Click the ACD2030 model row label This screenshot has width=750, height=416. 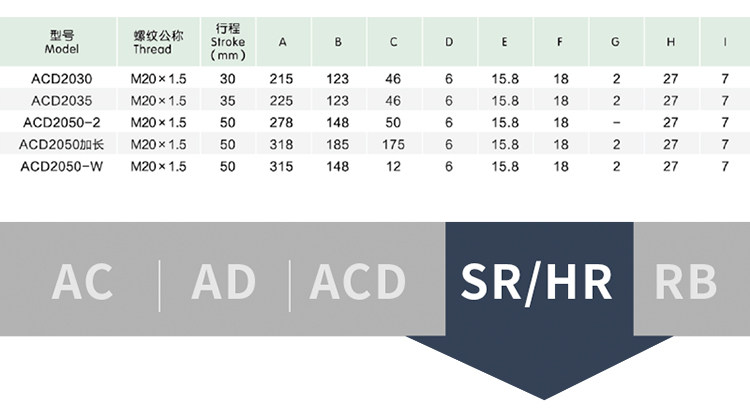coord(62,78)
